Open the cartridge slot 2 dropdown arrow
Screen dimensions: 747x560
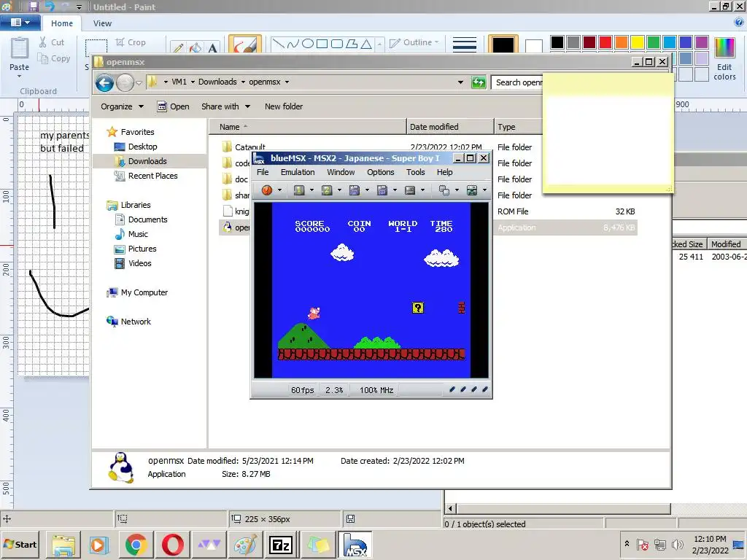339,190
